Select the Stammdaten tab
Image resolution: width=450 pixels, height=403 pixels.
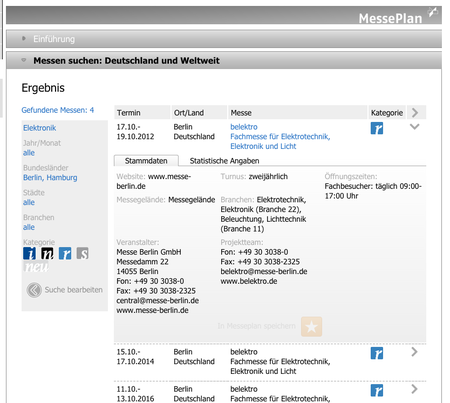146,161
